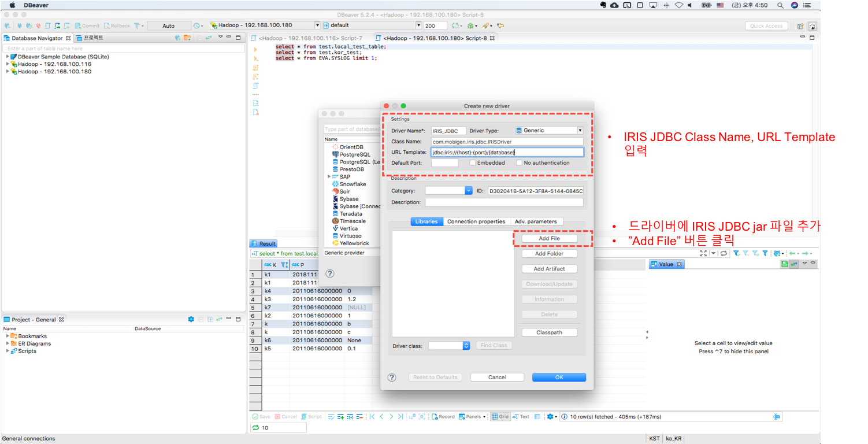Click the Add Folder button
Screen dimensions: 868x444
coord(549,253)
